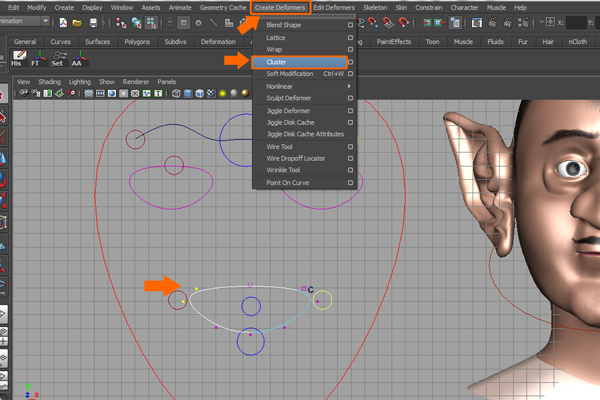
Task: Open Jiggle Disk Cache options box
Action: [350, 122]
